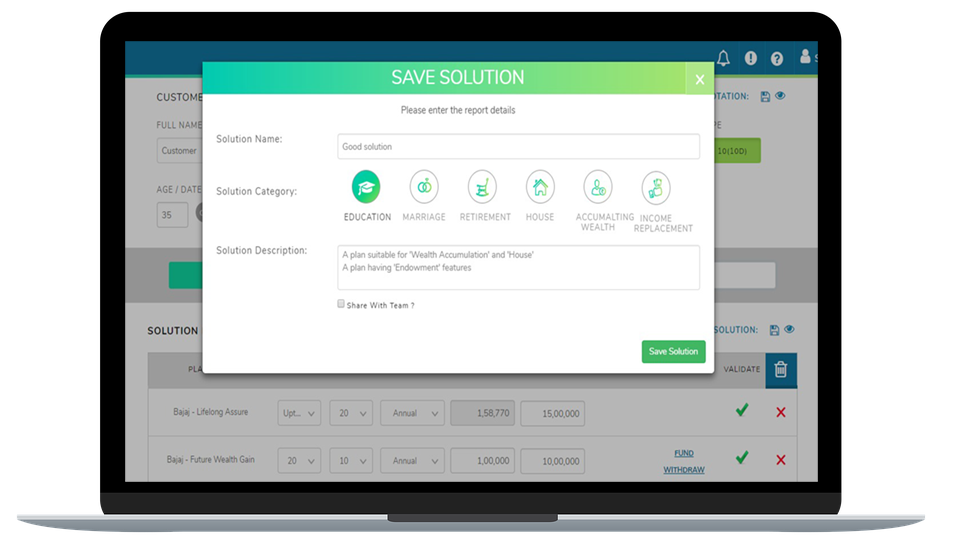Image resolution: width=960 pixels, height=548 pixels.
Task: Choose the Marriage category icon
Action: pyautogui.click(x=424, y=187)
